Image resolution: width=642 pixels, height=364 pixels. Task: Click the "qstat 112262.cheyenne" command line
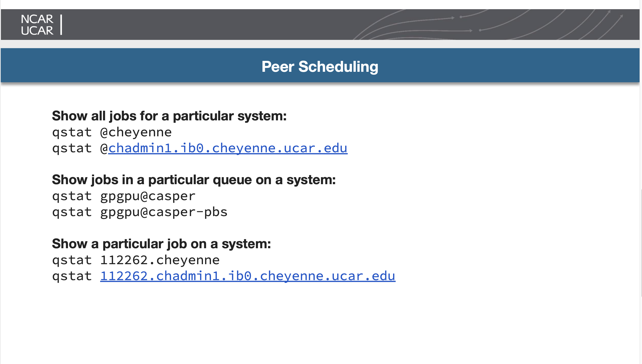[136, 260]
